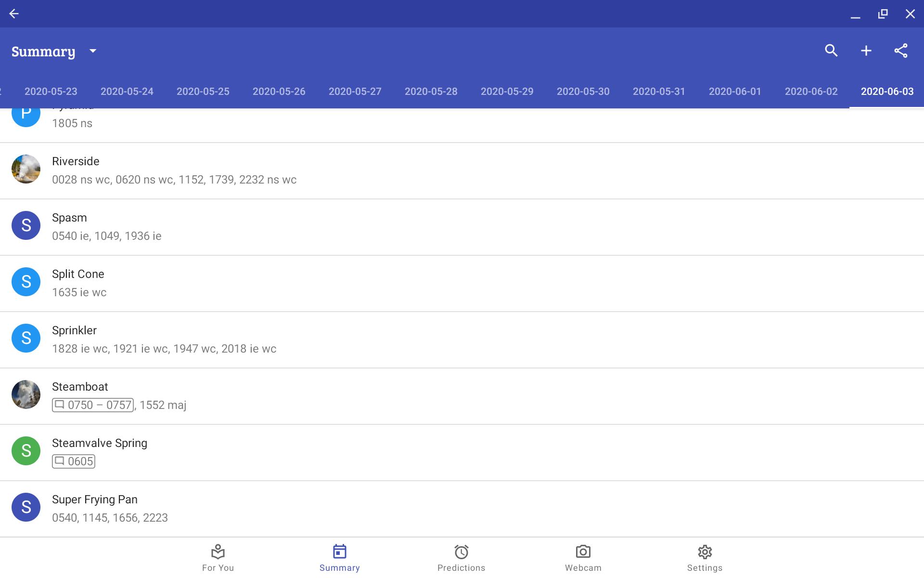Switch to the 2020-06-02 tab
This screenshot has width=924, height=578.
coord(811,92)
